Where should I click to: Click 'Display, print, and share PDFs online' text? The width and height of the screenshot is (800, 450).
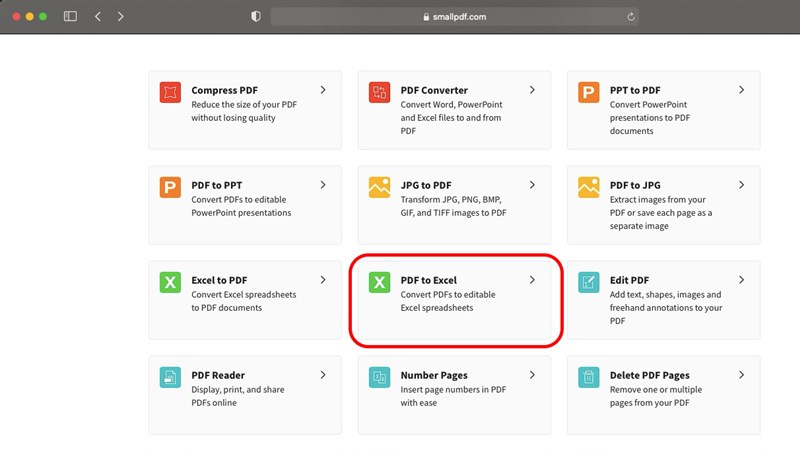(x=238, y=396)
